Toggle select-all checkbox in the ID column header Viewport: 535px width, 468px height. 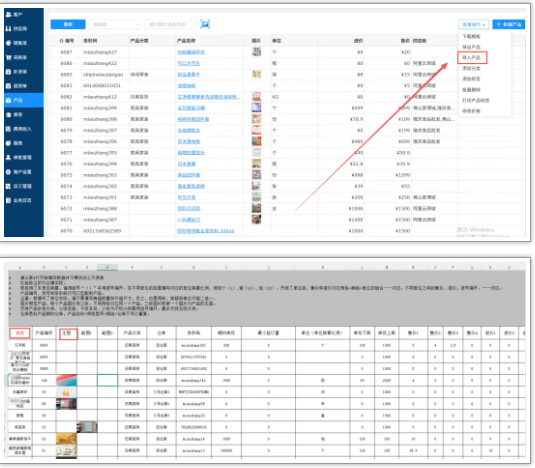tap(61, 41)
